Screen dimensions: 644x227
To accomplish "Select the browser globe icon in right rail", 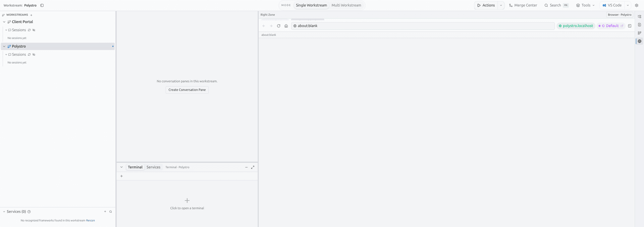I will click(x=640, y=41).
